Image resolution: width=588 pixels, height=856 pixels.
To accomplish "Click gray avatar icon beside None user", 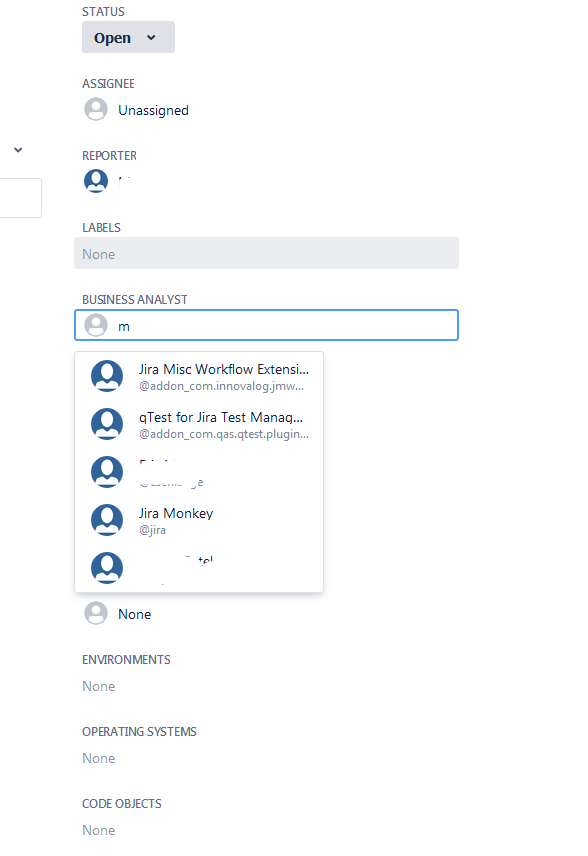I will [x=96, y=613].
